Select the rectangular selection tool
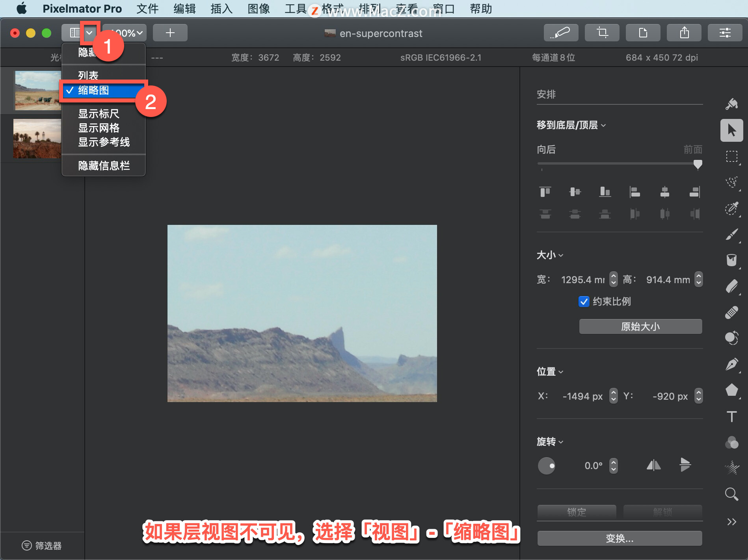The height and width of the screenshot is (560, 748). pyautogui.click(x=732, y=156)
